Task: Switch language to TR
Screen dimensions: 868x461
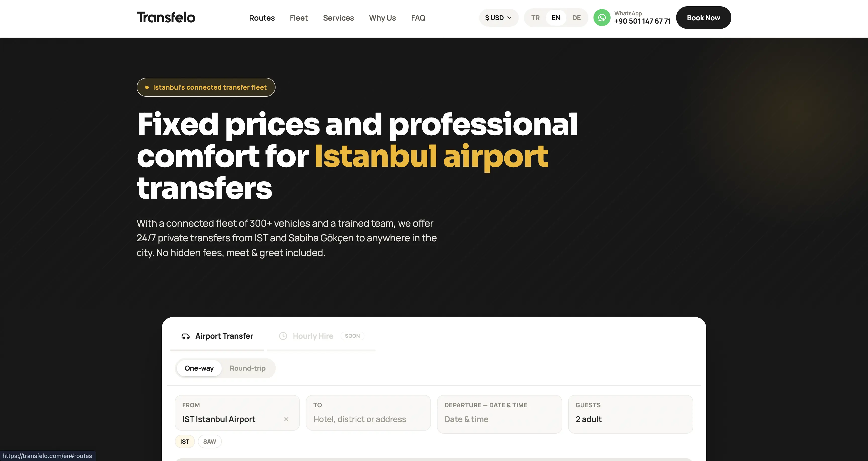Action: click(x=535, y=18)
